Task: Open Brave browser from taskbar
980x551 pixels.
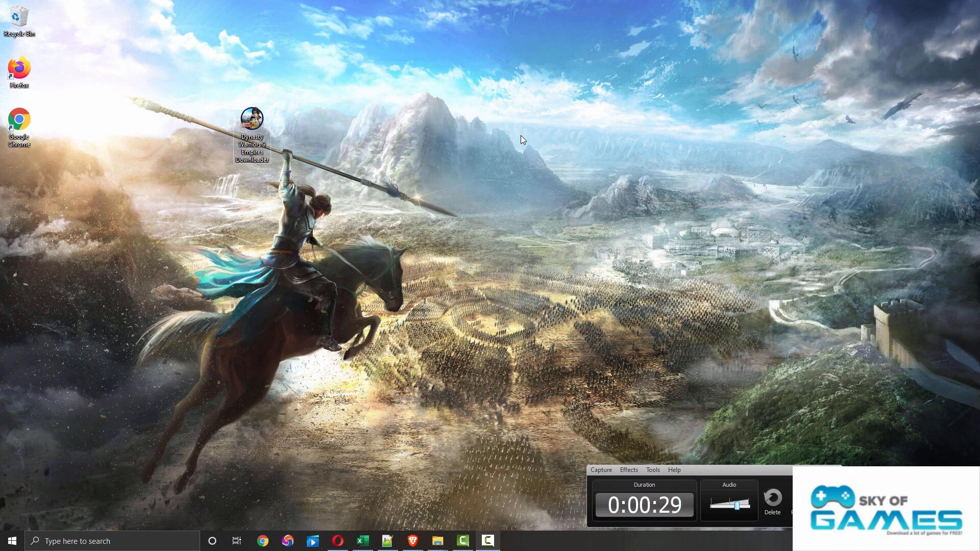Action: [x=412, y=541]
